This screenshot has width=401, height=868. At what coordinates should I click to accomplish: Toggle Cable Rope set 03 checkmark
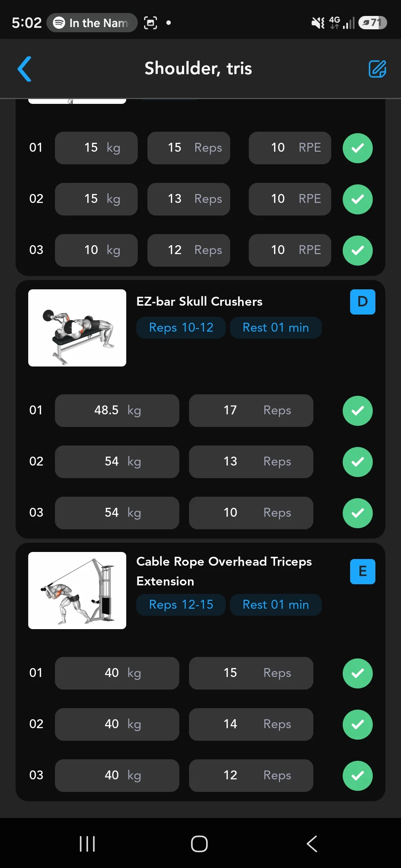pos(358,776)
